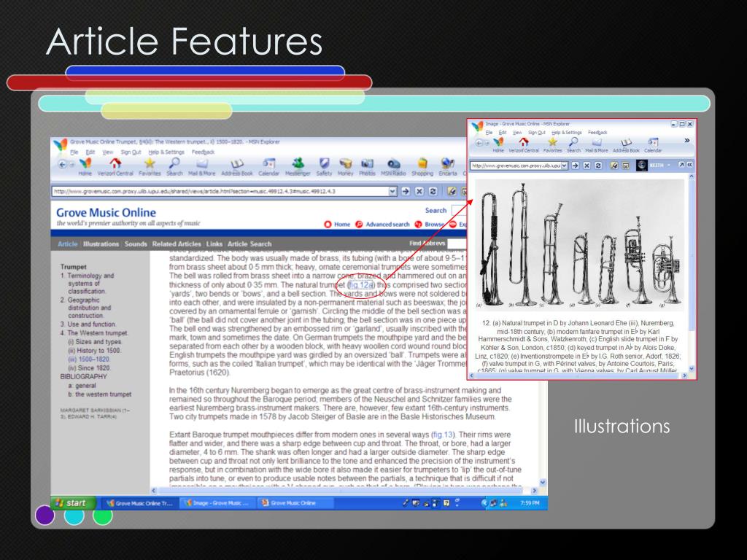Screen dimensions: 747x560
Task: Refresh the page in main window
Action: coord(433,191)
